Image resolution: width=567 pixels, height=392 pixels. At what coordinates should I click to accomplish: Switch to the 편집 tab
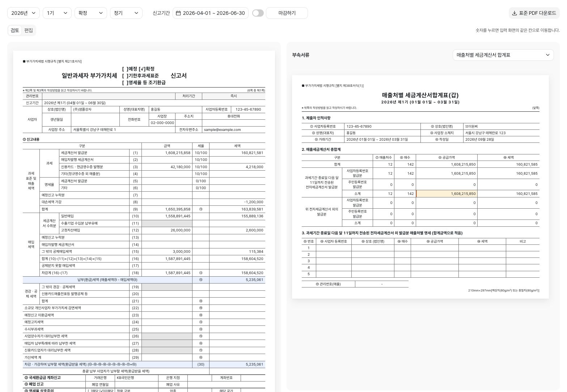tap(29, 30)
